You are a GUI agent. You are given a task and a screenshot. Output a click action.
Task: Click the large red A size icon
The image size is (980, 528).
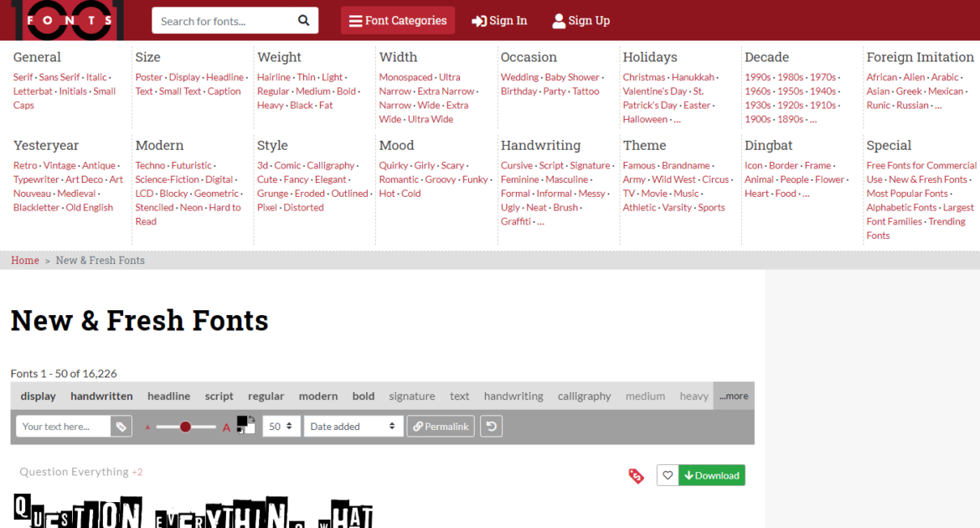(226, 428)
